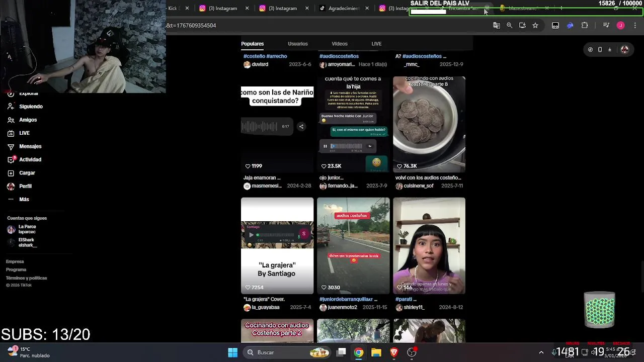
Task: Open Perfil in the sidebar
Action: [x=19, y=186]
